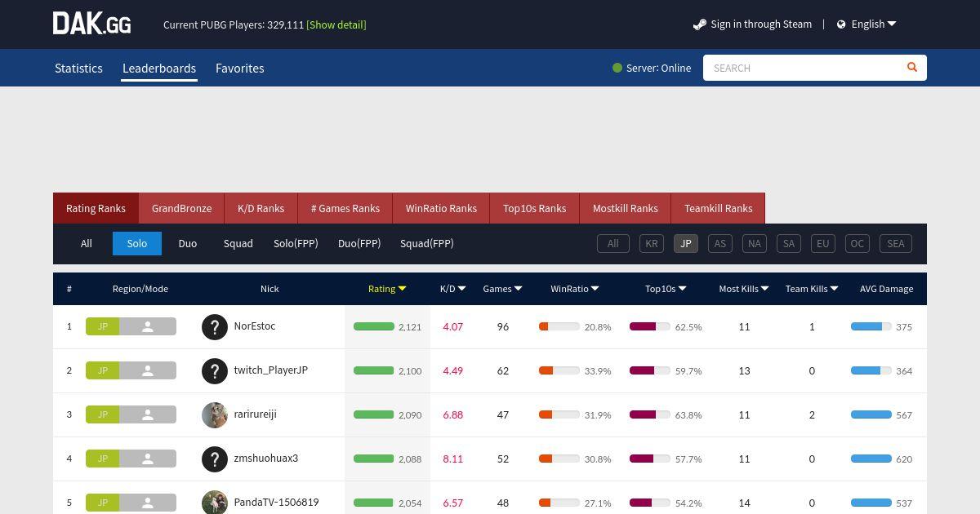Switch to GrandBronze tab
The height and width of the screenshot is (514, 980).
pyautogui.click(x=181, y=208)
